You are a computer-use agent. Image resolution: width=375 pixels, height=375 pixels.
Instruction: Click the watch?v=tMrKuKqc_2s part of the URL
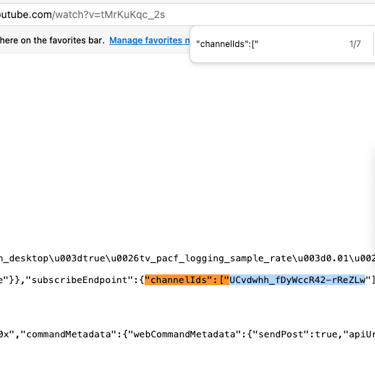point(110,15)
